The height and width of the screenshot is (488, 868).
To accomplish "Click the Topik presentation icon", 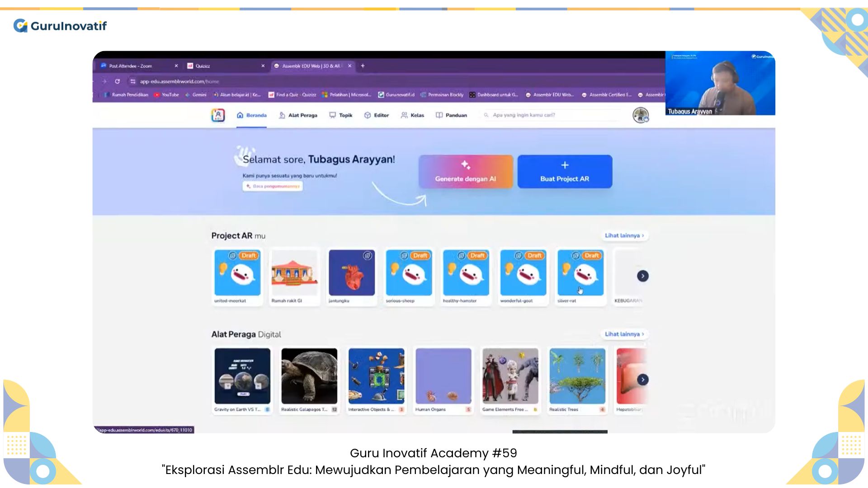I will pyautogui.click(x=332, y=115).
